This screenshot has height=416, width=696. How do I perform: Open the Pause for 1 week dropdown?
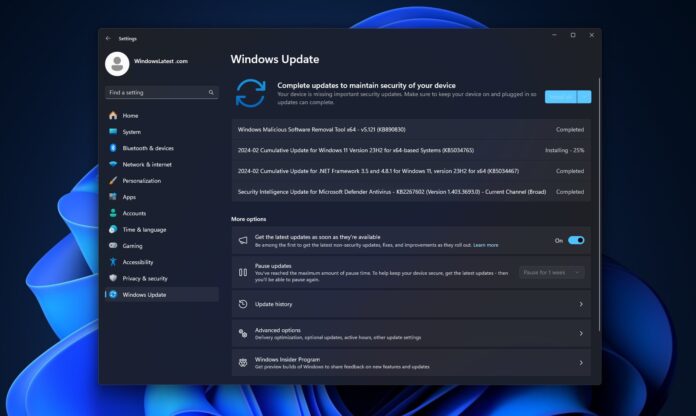552,271
